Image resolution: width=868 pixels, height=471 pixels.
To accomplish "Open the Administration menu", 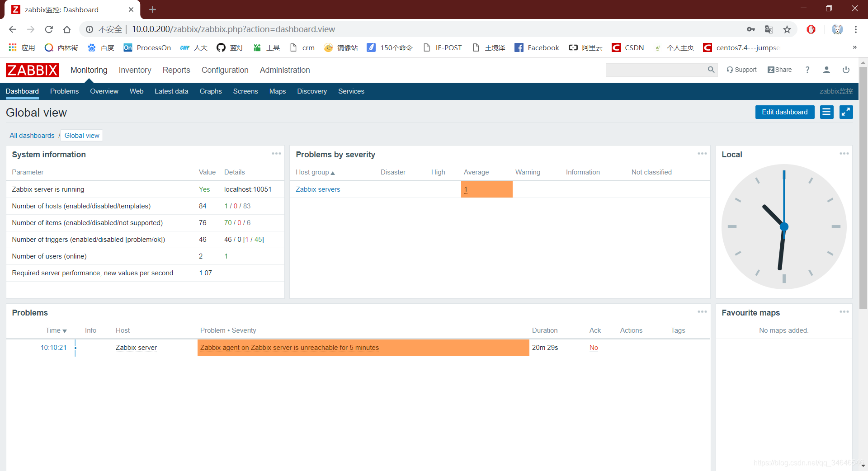I will pyautogui.click(x=285, y=70).
